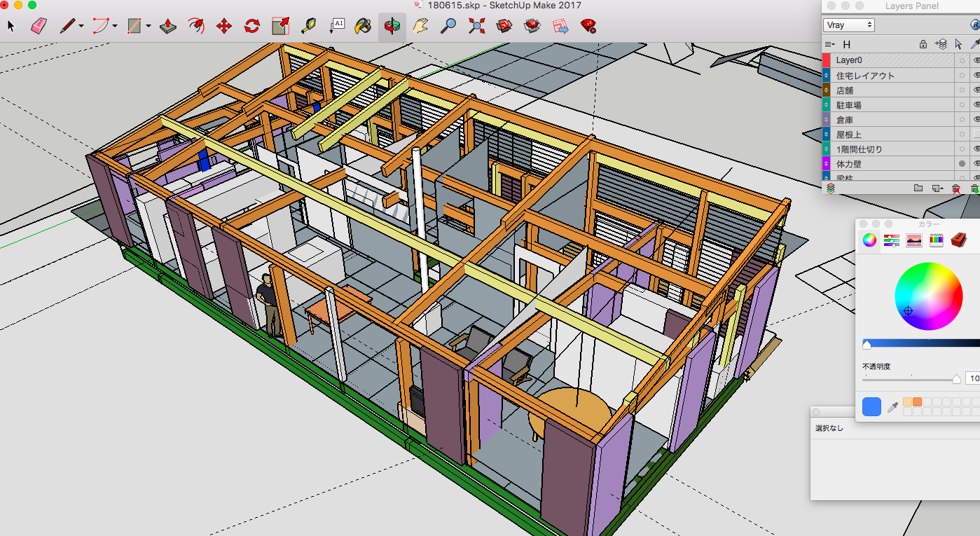Select the Eraser tool
This screenshot has height=536, width=980.
(39, 27)
